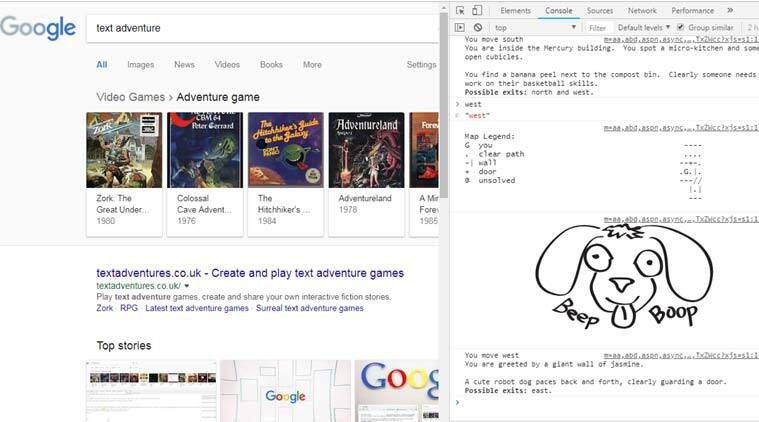Click the Latest text adventure games link
759x422 pixels.
[x=197, y=308]
